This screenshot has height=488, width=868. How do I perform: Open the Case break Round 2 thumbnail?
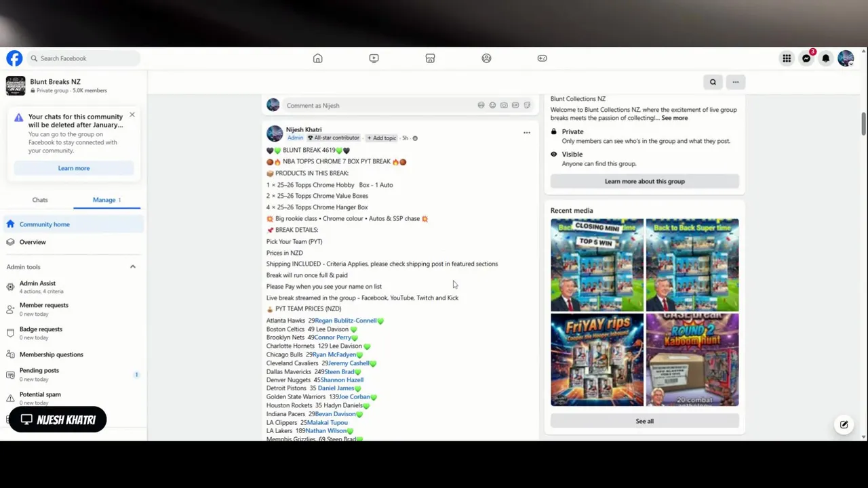692,360
